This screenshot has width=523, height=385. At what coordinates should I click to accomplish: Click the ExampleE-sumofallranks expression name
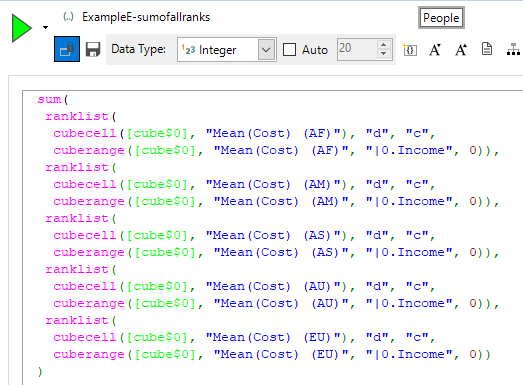(146, 17)
